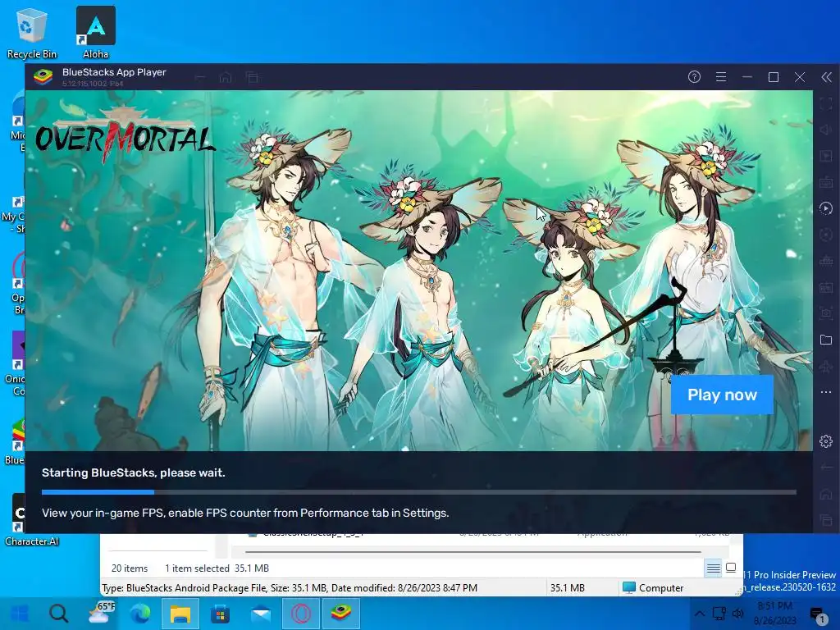Image resolution: width=840 pixels, height=630 pixels.
Task: Expand the system tray hidden icons chevron
Action: 700,614
